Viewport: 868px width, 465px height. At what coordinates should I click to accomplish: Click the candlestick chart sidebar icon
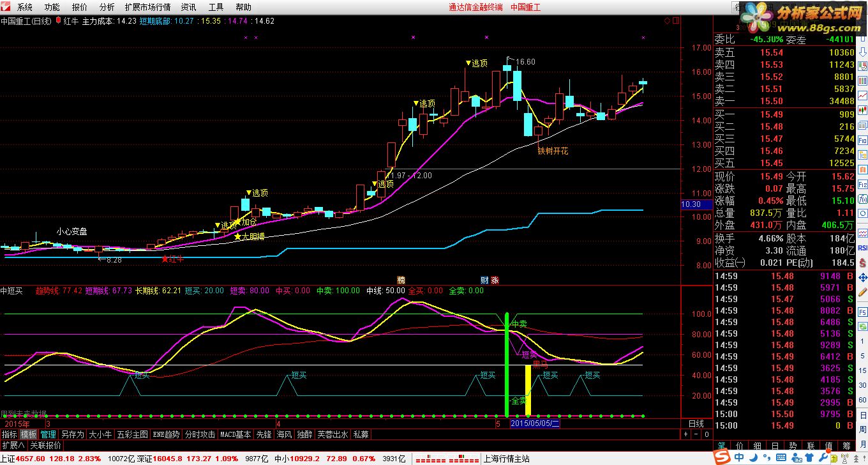coord(862,111)
